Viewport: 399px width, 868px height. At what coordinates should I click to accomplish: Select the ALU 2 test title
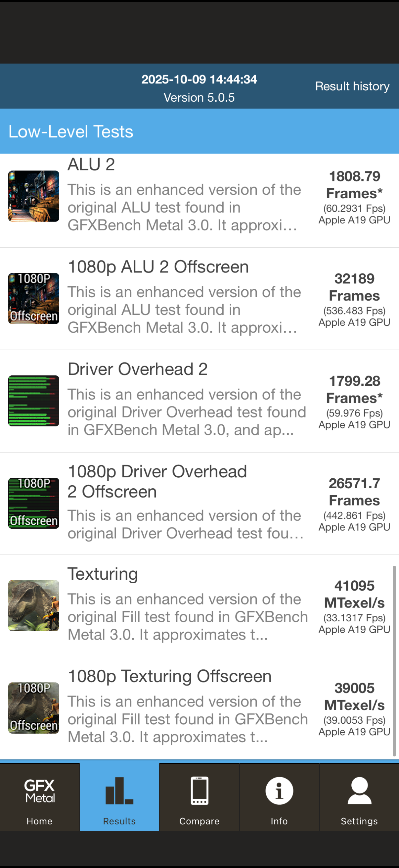pyautogui.click(x=91, y=165)
